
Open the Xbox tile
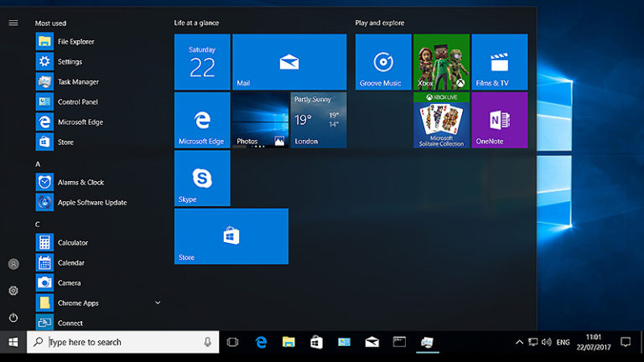click(441, 62)
